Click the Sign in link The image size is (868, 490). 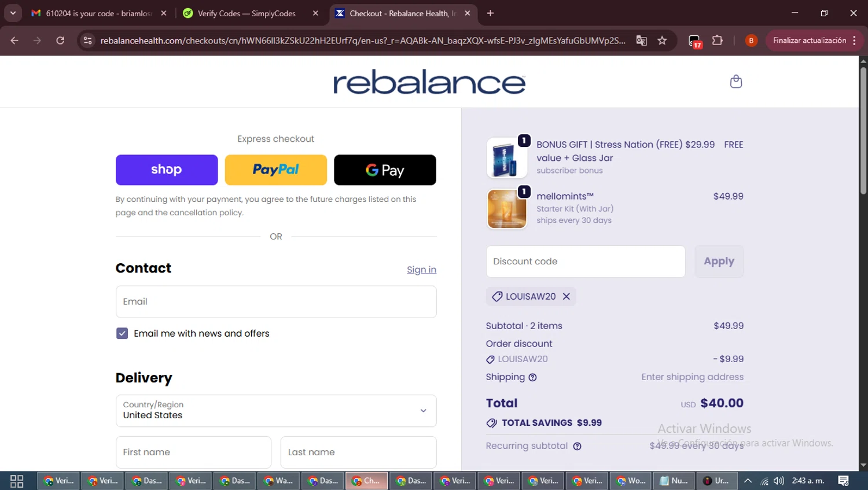(x=421, y=270)
